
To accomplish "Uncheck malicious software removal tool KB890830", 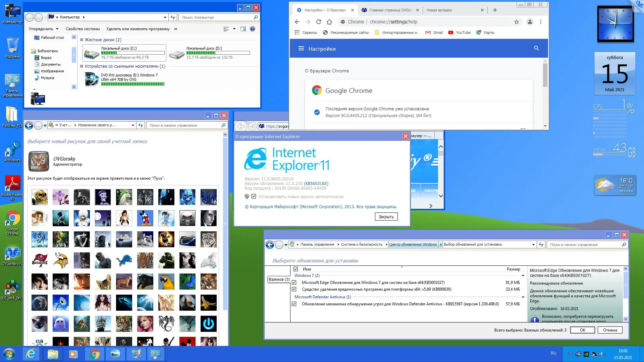I will (294, 289).
